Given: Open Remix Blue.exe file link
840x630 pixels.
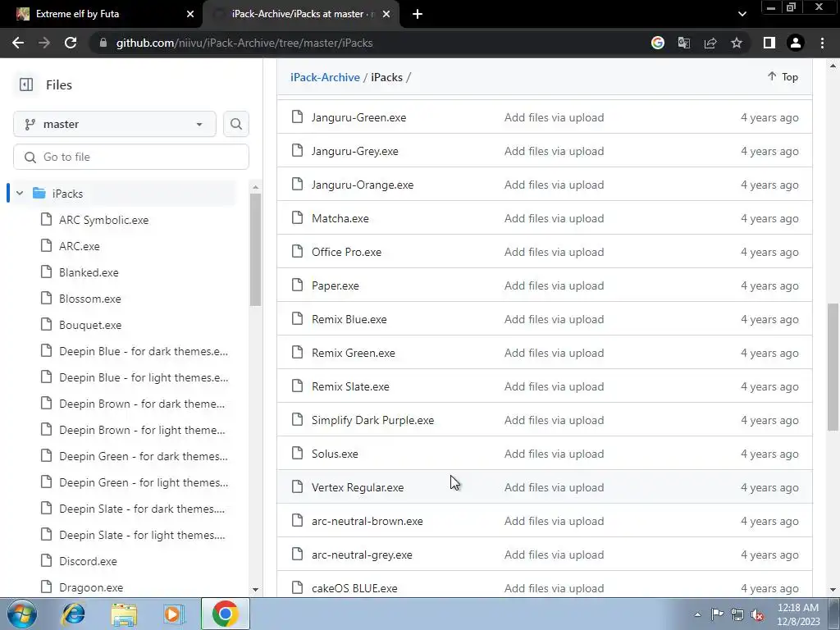Looking at the screenshot, I should (x=349, y=319).
